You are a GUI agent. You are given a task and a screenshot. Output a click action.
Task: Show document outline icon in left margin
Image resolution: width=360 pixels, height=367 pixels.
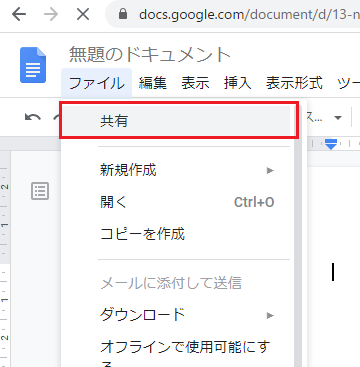(40, 191)
